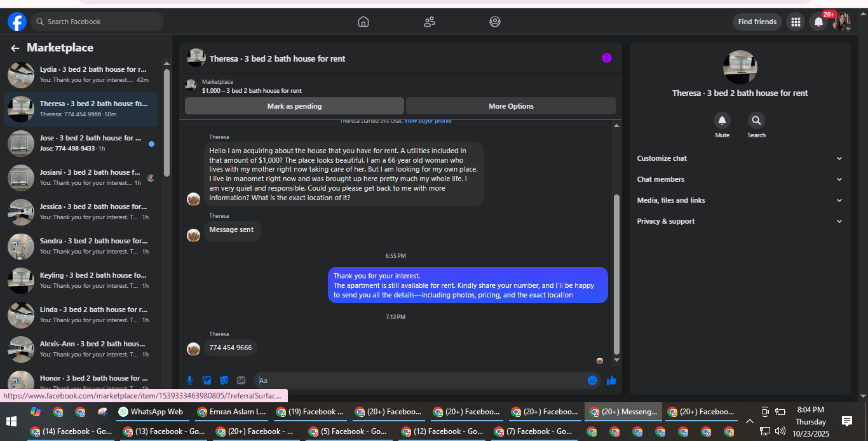Show hidden system tray icons
The image size is (868, 441).
click(x=749, y=421)
